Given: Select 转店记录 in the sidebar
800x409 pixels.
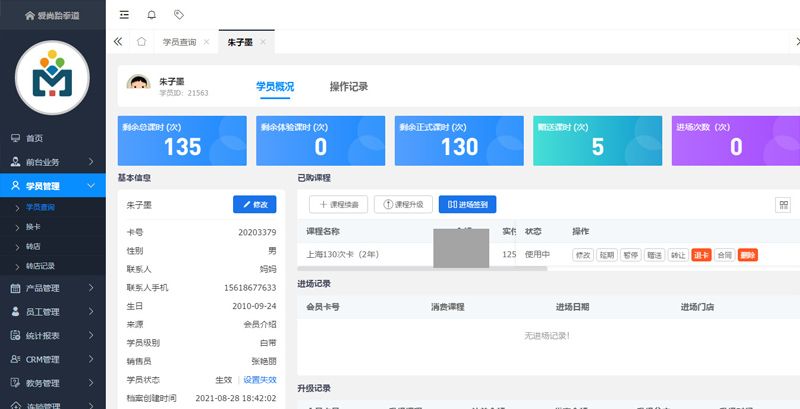Looking at the screenshot, I should pos(40,266).
